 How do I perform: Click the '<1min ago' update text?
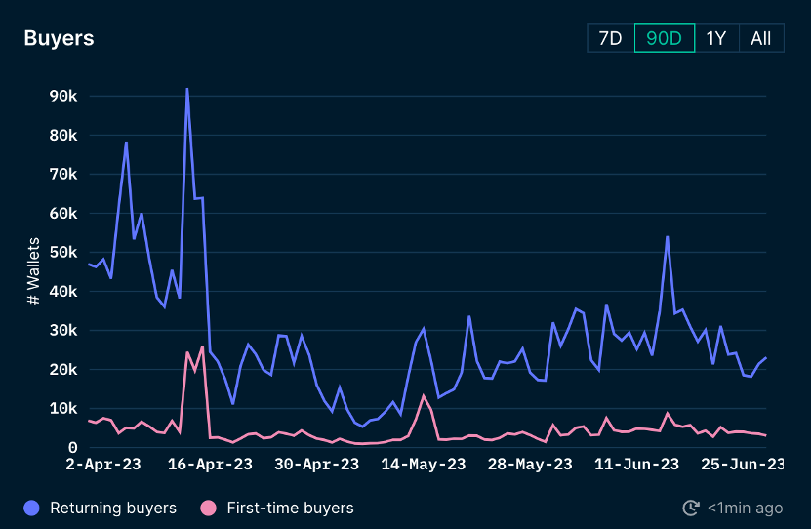tap(746, 509)
